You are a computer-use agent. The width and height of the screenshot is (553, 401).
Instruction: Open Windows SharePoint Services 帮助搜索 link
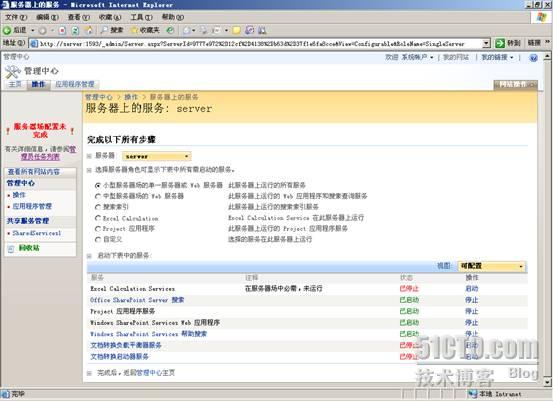pos(148,334)
